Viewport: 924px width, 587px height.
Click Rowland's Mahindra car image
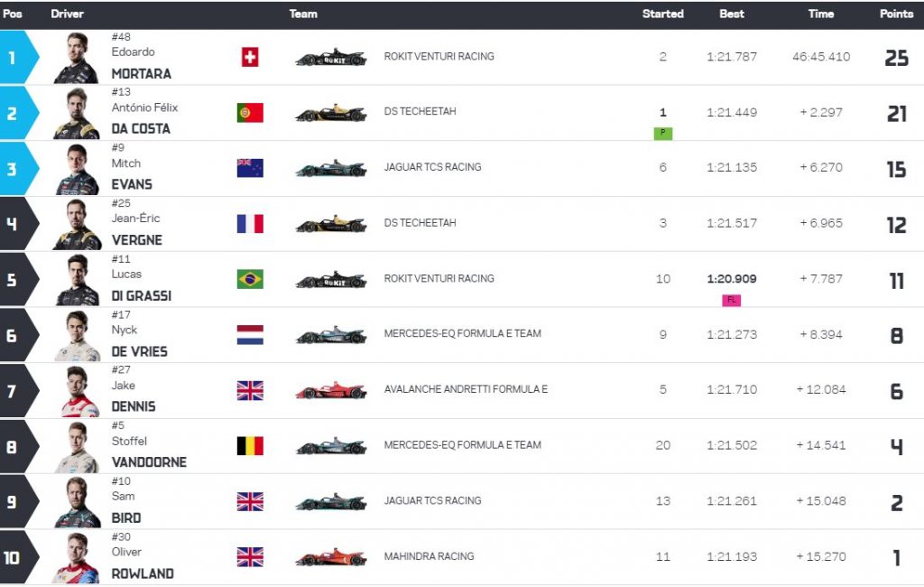coord(331,557)
